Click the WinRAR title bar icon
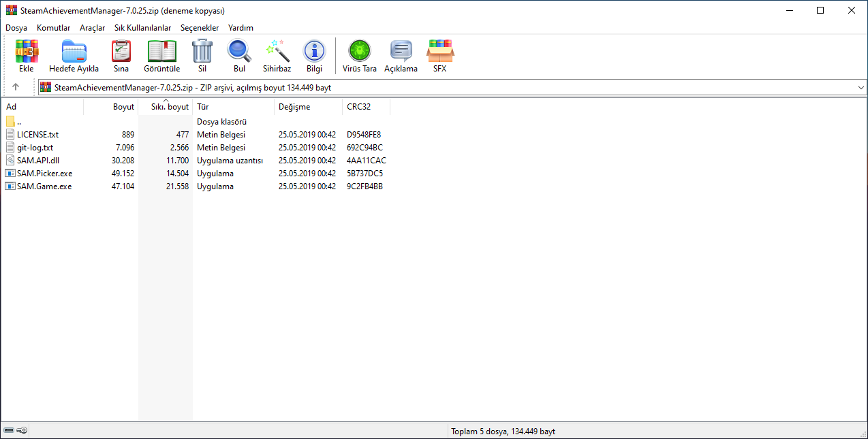The width and height of the screenshot is (868, 439). pyautogui.click(x=12, y=11)
